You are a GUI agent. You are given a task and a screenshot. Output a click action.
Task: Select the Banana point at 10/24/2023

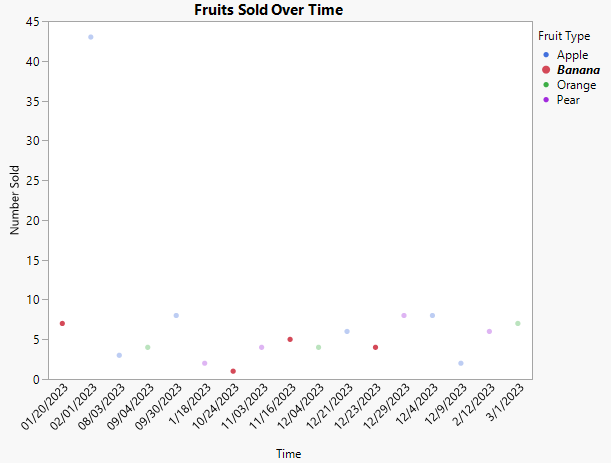coord(233,371)
